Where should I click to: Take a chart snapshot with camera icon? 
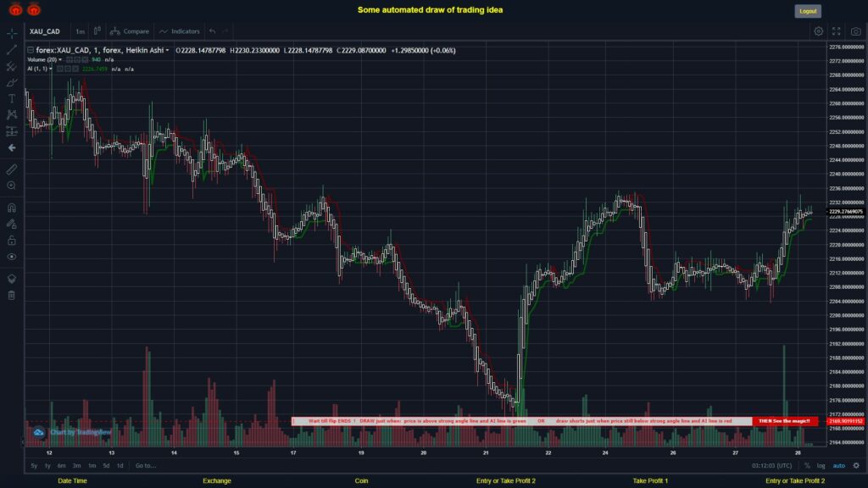click(x=856, y=31)
